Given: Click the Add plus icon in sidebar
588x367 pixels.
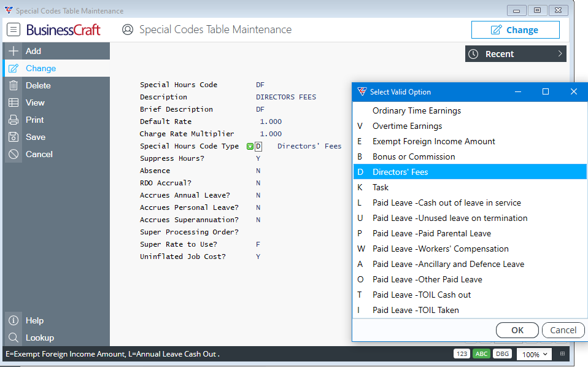Looking at the screenshot, I should pyautogui.click(x=14, y=51).
